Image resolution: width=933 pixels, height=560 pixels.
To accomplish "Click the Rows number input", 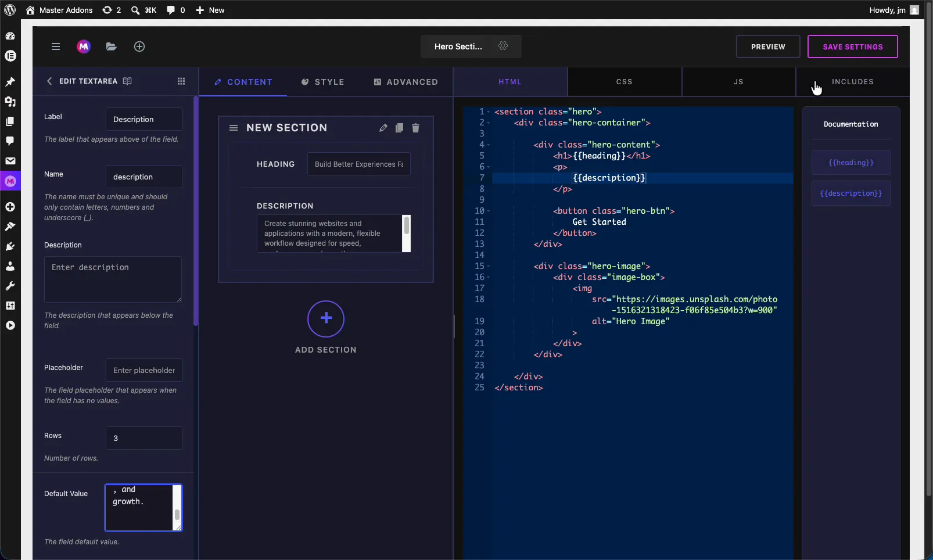I will [144, 438].
